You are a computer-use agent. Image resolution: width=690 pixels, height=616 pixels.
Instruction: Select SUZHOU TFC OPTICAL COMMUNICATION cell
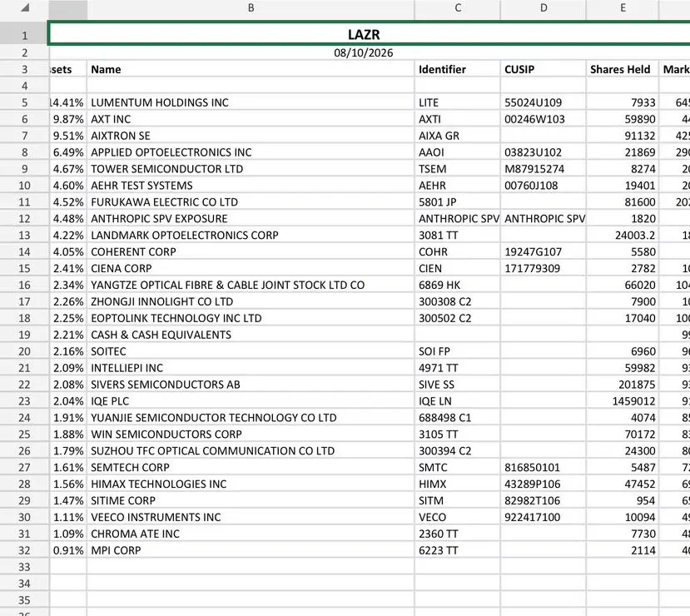click(251, 451)
